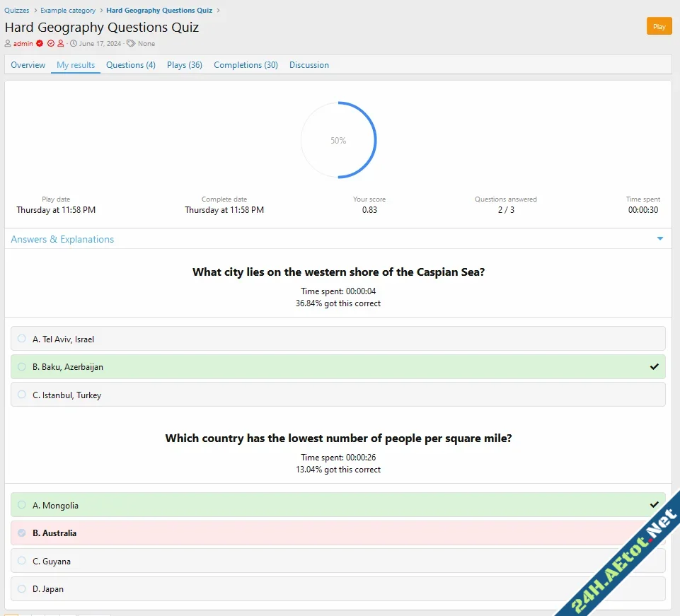Screen dimensions: 680x616
Task: Click the checkmark on Baku, Azerbaijan row
Action: 654,367
